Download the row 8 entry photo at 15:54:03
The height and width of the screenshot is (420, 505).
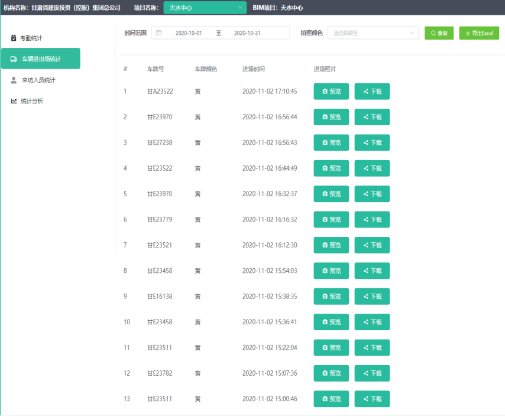click(x=372, y=271)
